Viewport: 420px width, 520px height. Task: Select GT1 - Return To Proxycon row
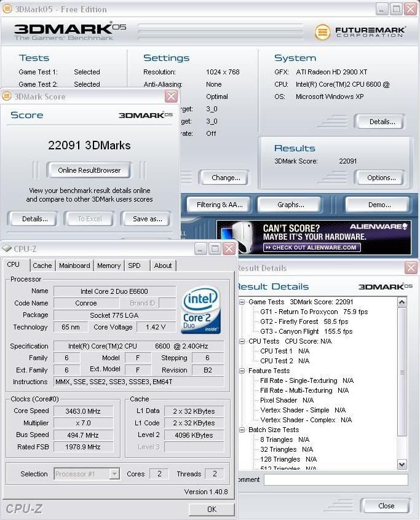314,312
